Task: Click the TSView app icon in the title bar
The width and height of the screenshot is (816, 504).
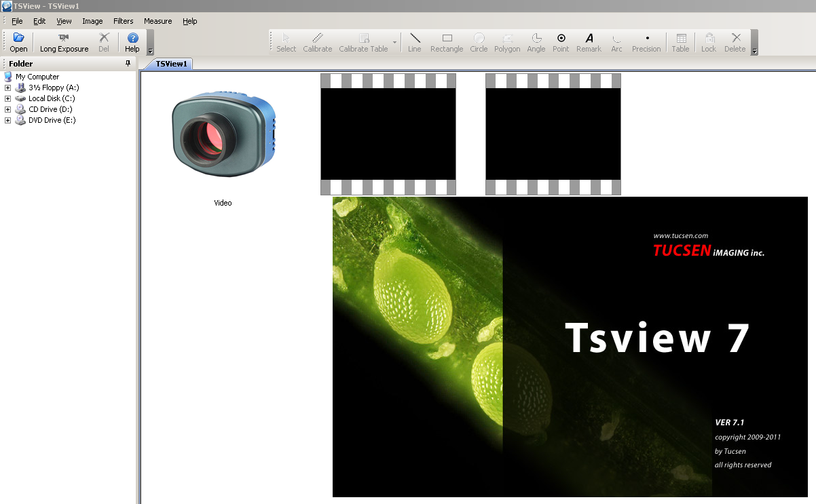Action: 6,5
